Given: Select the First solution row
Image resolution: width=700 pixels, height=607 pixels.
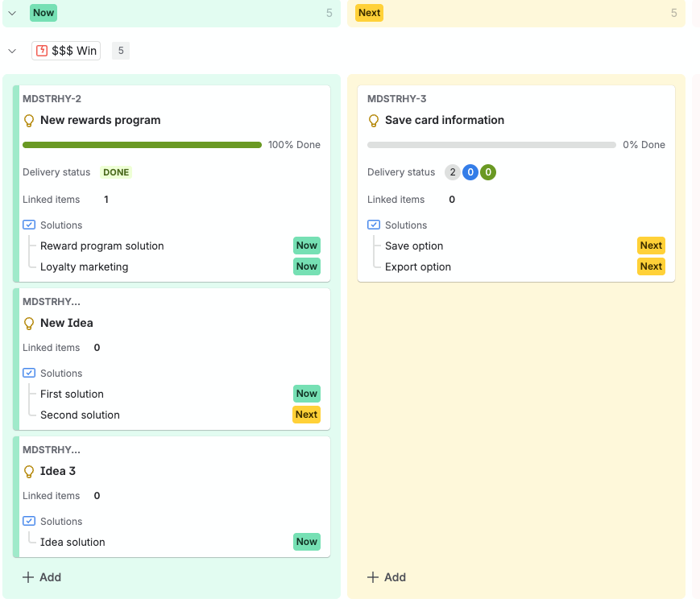Looking at the screenshot, I should (x=172, y=394).
